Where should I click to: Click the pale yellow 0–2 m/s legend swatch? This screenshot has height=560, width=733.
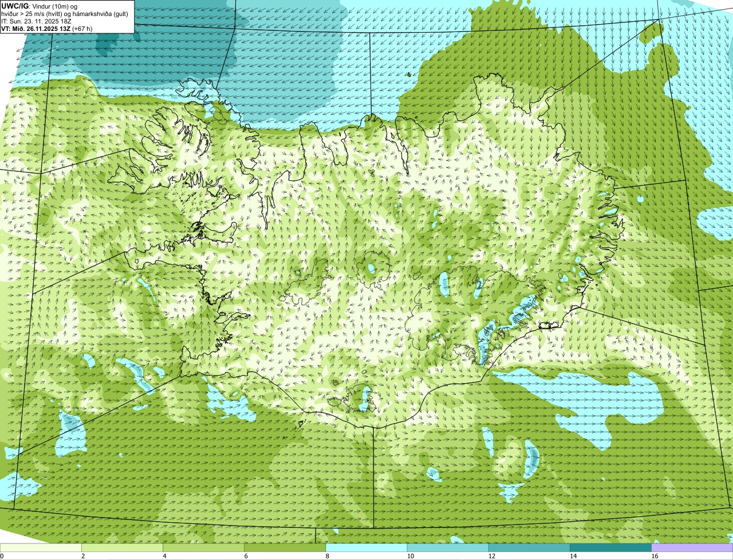(x=41, y=548)
